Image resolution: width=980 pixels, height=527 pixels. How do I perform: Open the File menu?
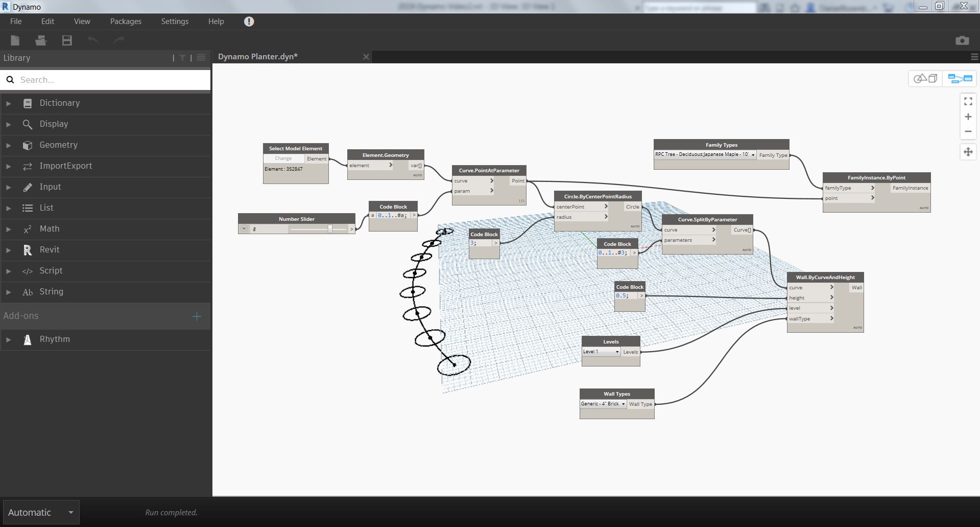(16, 21)
